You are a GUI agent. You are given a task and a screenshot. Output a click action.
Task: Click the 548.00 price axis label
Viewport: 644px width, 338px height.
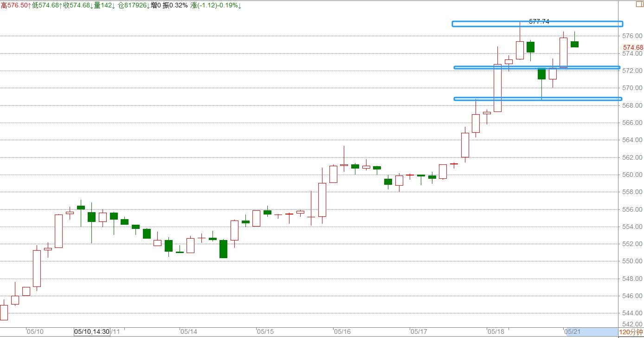click(x=632, y=279)
